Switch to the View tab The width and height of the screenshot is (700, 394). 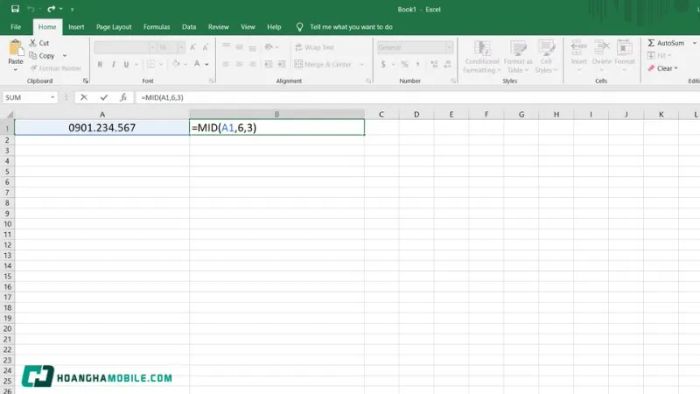pyautogui.click(x=248, y=27)
